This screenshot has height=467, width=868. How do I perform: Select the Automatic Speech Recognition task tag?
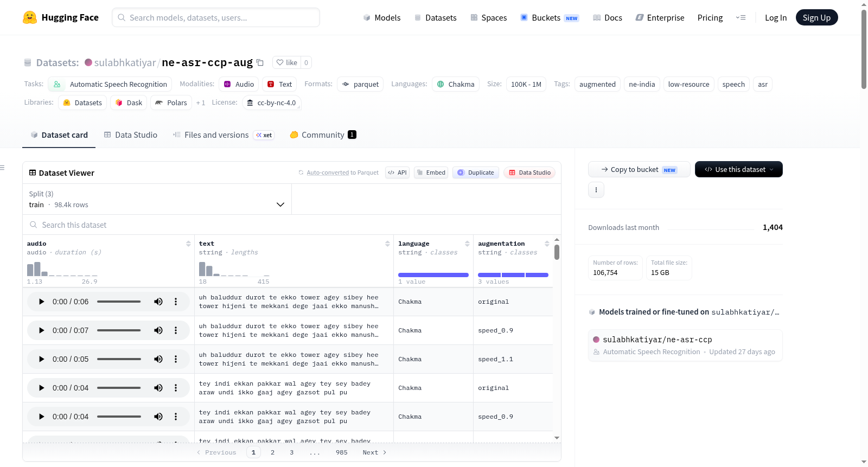point(110,84)
